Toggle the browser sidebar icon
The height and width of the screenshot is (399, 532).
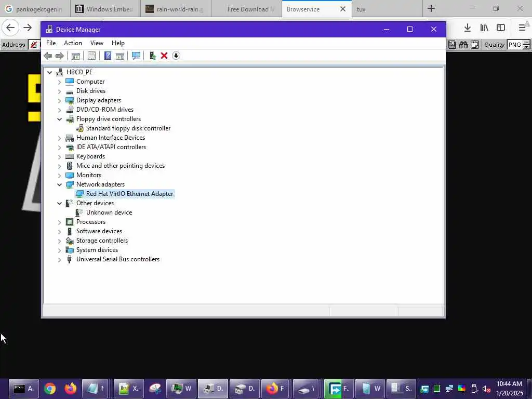pyautogui.click(x=501, y=28)
